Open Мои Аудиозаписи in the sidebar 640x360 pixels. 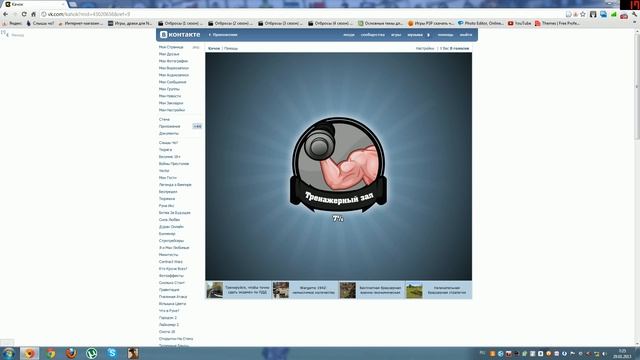(174, 75)
